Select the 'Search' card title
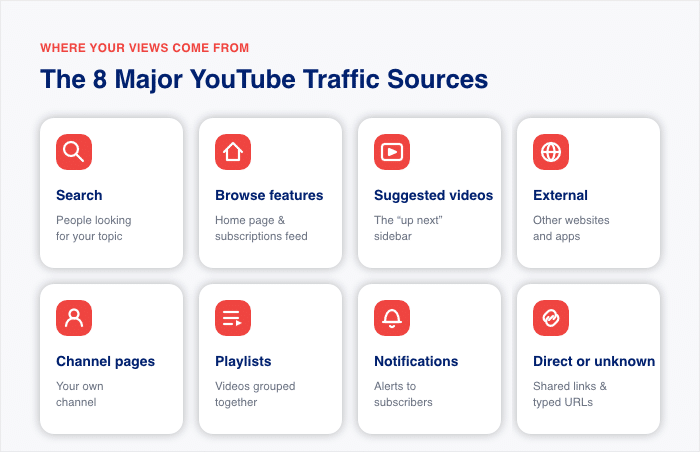This screenshot has height=452, width=700. [x=79, y=195]
